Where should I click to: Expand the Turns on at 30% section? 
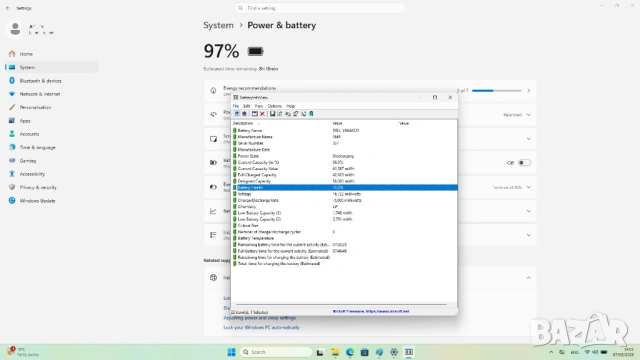pos(529,187)
